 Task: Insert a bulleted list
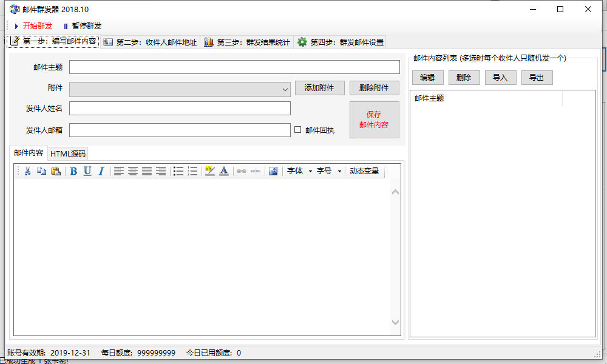coord(178,172)
